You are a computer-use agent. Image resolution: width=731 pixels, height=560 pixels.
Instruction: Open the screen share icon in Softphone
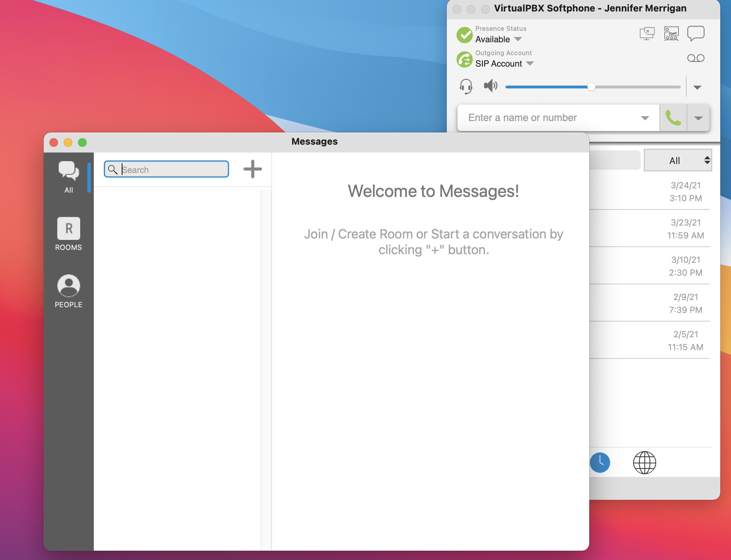tap(647, 34)
